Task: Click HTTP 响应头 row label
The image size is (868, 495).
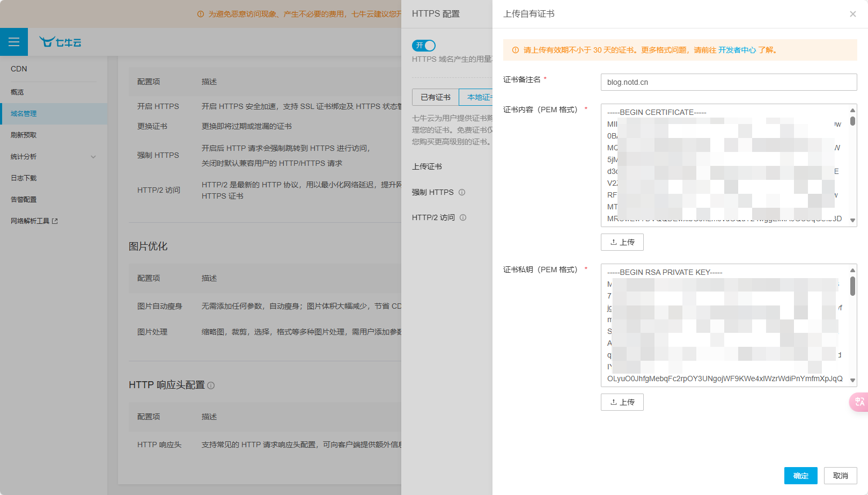Action: click(x=159, y=445)
